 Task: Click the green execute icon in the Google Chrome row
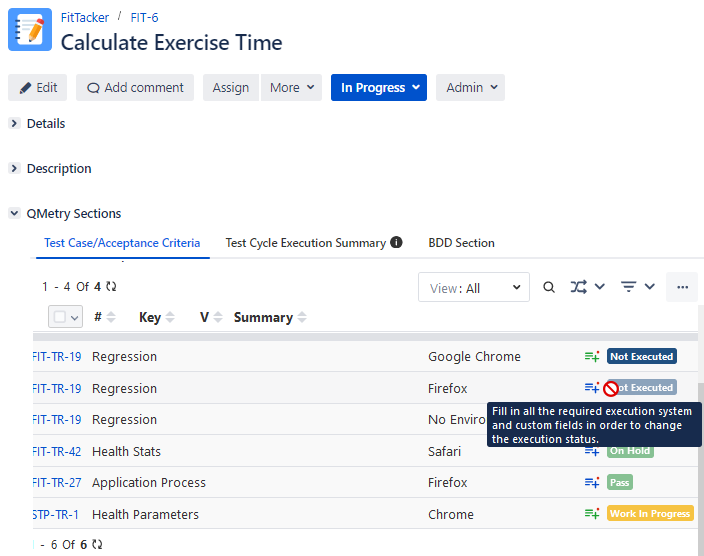pos(592,356)
